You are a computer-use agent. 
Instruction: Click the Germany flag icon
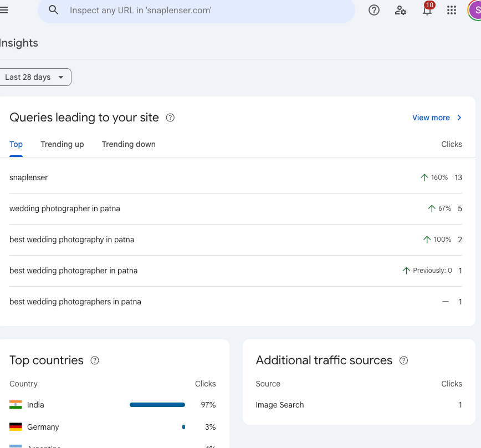16,427
